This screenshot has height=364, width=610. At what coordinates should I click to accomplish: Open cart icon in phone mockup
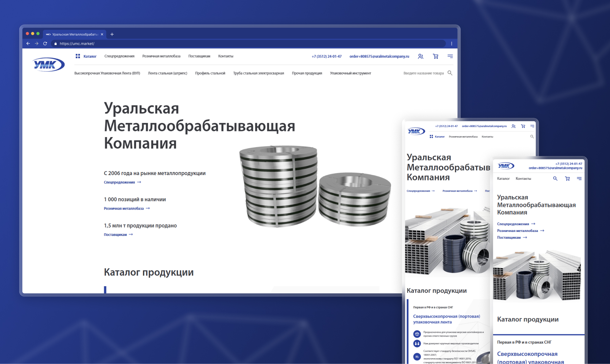567,178
